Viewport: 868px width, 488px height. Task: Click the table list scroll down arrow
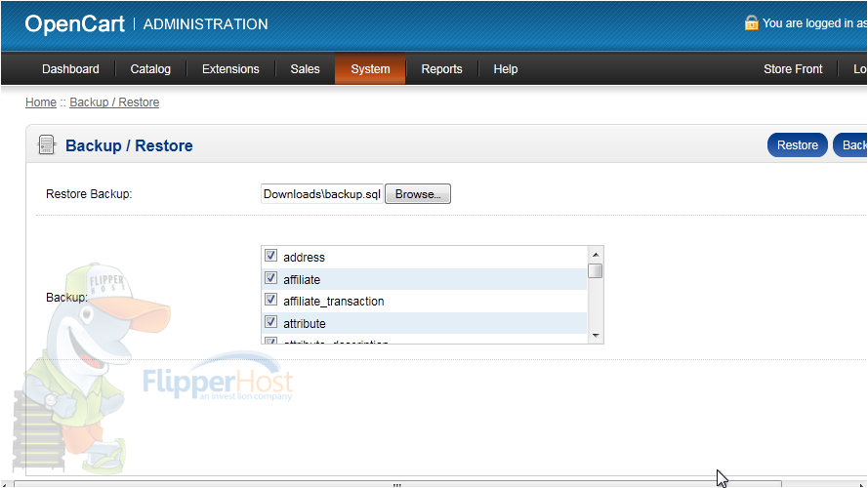[x=596, y=336]
